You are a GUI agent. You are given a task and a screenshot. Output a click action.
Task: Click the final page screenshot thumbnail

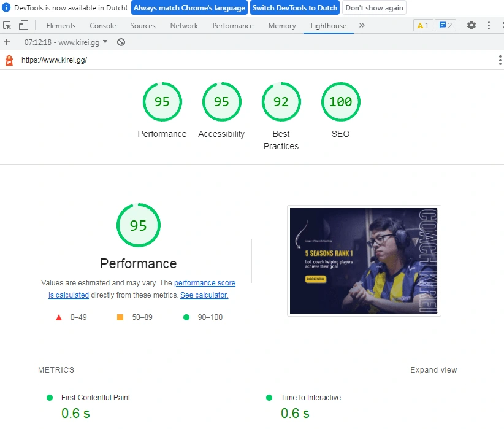coord(364,261)
